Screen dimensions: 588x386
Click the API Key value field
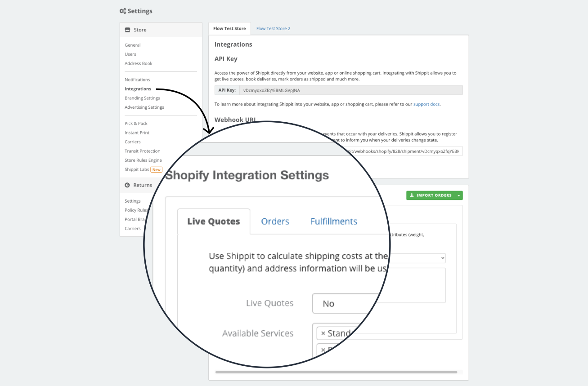(x=351, y=90)
